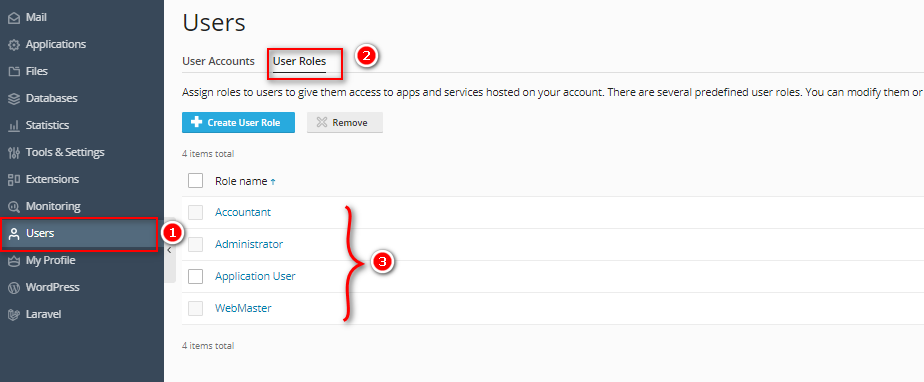Screen dimensions: 924x382
Task: Click the plus icon on Create User Role
Action: click(197, 123)
